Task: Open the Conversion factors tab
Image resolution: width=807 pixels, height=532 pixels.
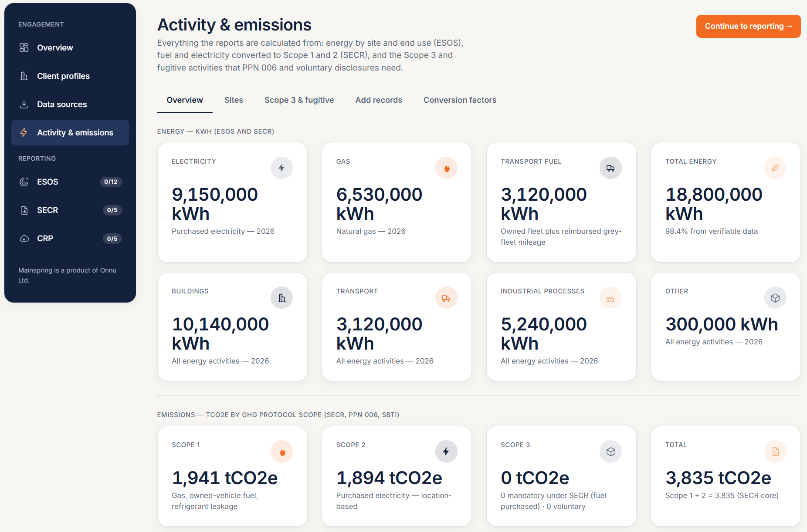Action: tap(460, 100)
